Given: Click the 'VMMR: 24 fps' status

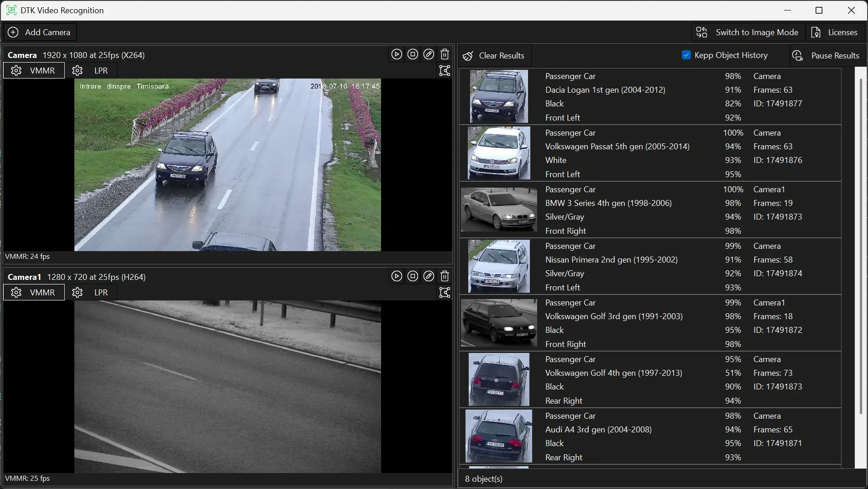Looking at the screenshot, I should pos(27,257).
